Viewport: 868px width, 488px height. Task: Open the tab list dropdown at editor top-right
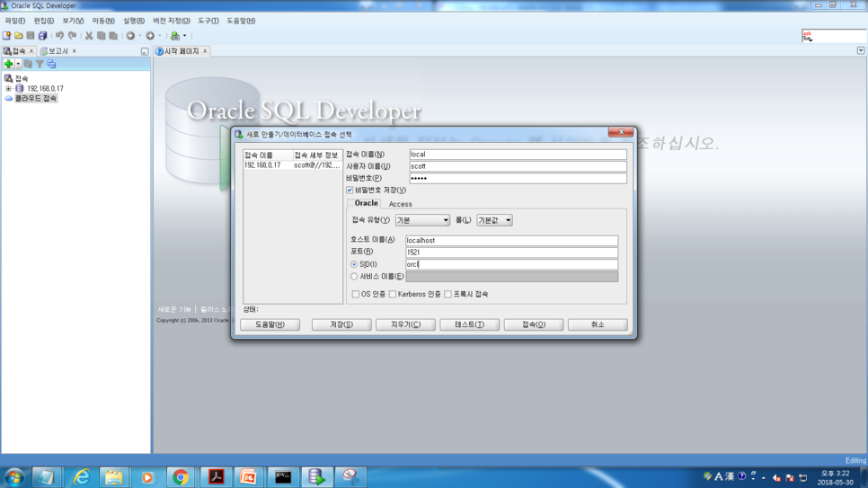(861, 50)
